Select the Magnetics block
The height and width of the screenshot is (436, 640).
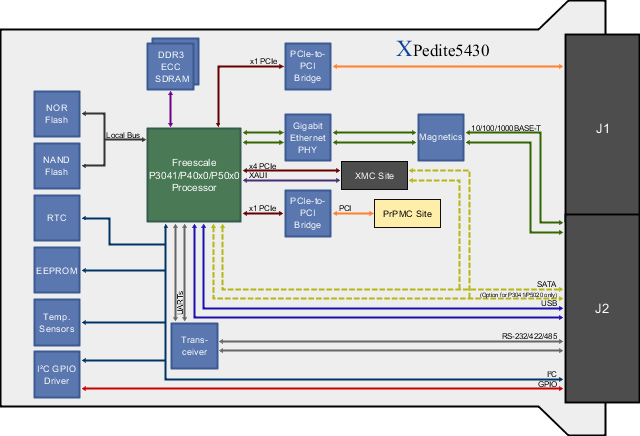(x=441, y=138)
